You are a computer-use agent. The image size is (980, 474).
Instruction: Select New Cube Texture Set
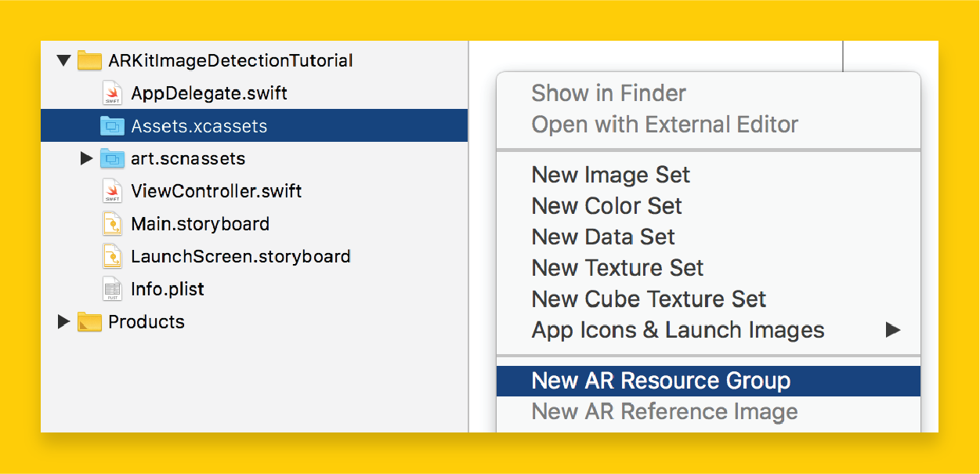(x=649, y=299)
